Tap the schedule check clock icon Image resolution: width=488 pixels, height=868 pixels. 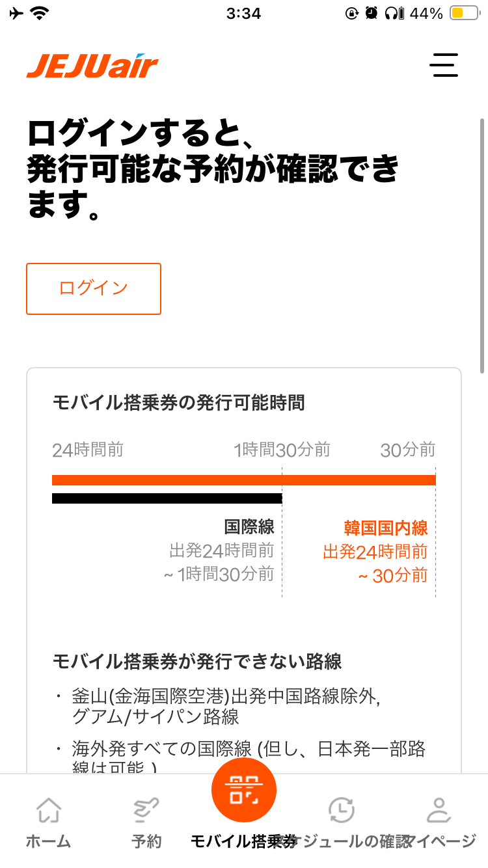tap(341, 811)
